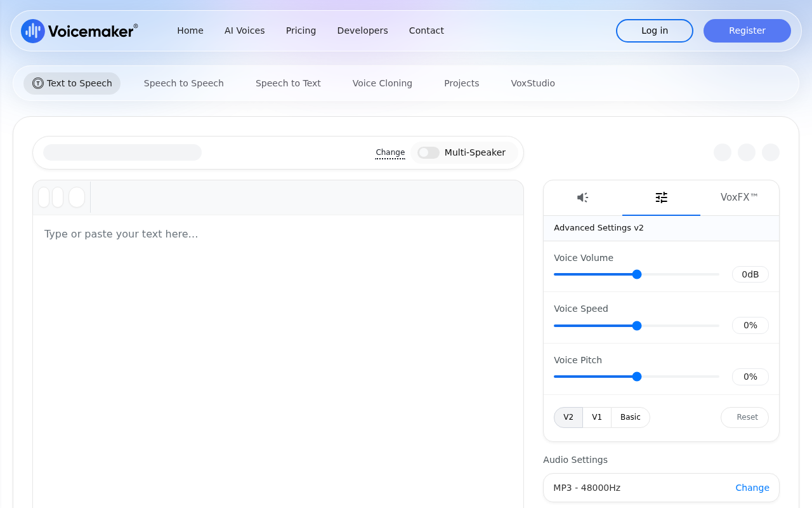Open the VoxStudio tab
This screenshot has width=812, height=508.
point(533,83)
